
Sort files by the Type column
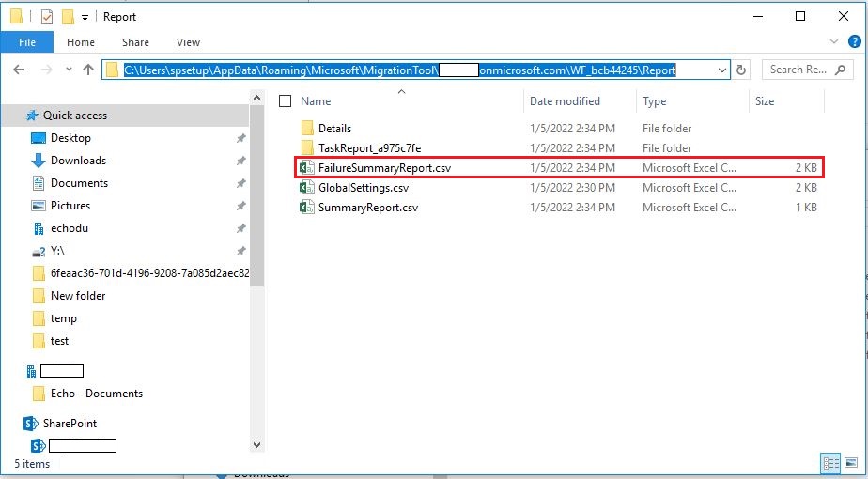[655, 101]
